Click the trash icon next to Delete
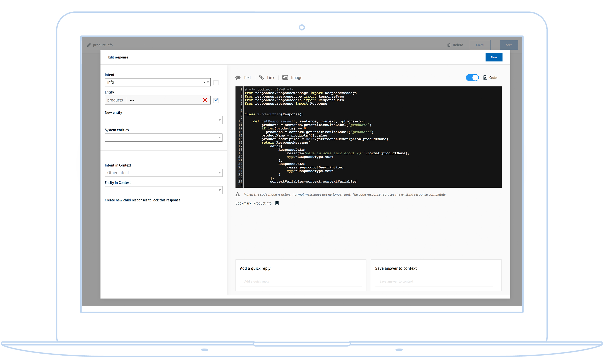The width and height of the screenshot is (604, 364). 449,45
